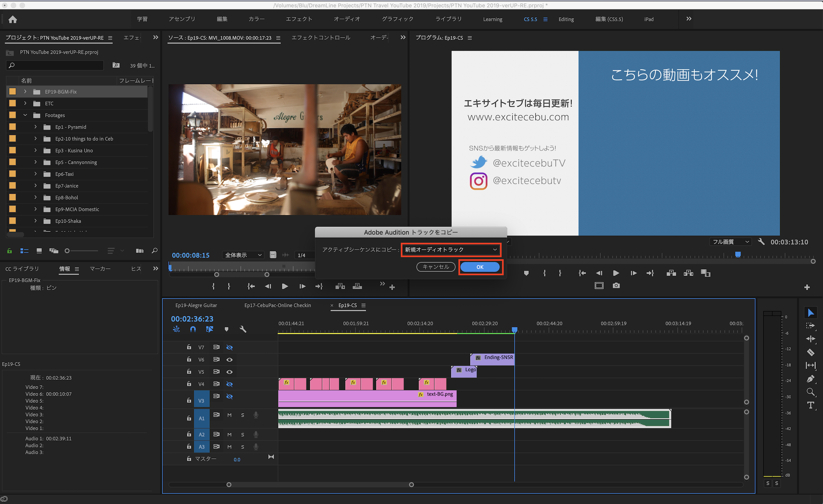
Task: Mute audio track A1
Action: point(230,415)
